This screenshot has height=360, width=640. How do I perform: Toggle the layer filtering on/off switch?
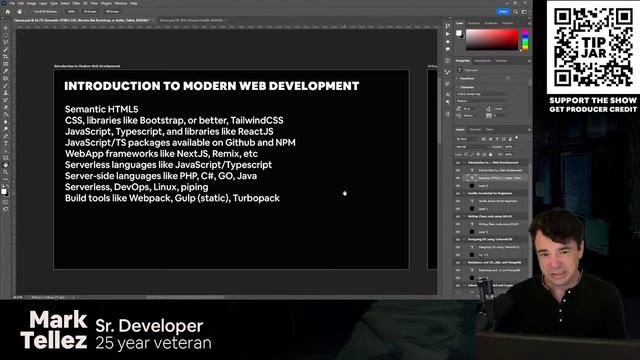pyautogui.click(x=517, y=138)
